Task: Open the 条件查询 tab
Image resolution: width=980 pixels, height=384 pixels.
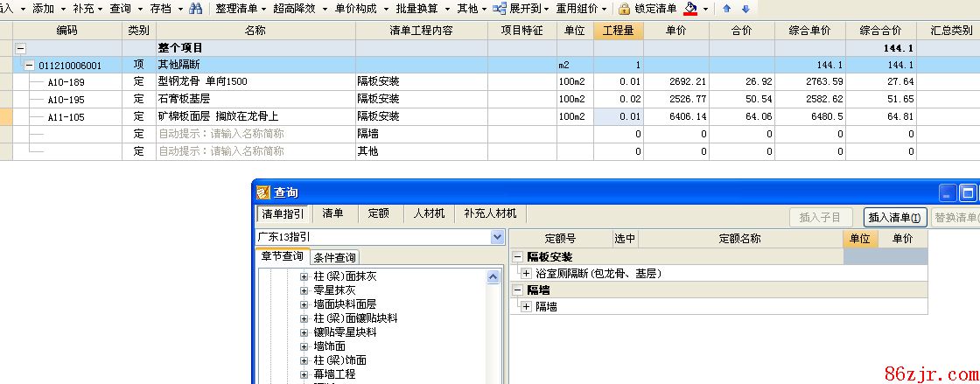Action: click(334, 257)
